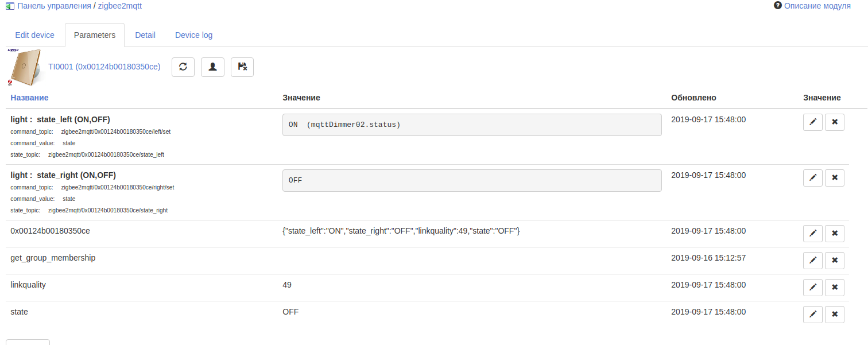Edit the state_right parameter with pencil icon
This screenshot has height=345, width=868.
click(x=812, y=178)
